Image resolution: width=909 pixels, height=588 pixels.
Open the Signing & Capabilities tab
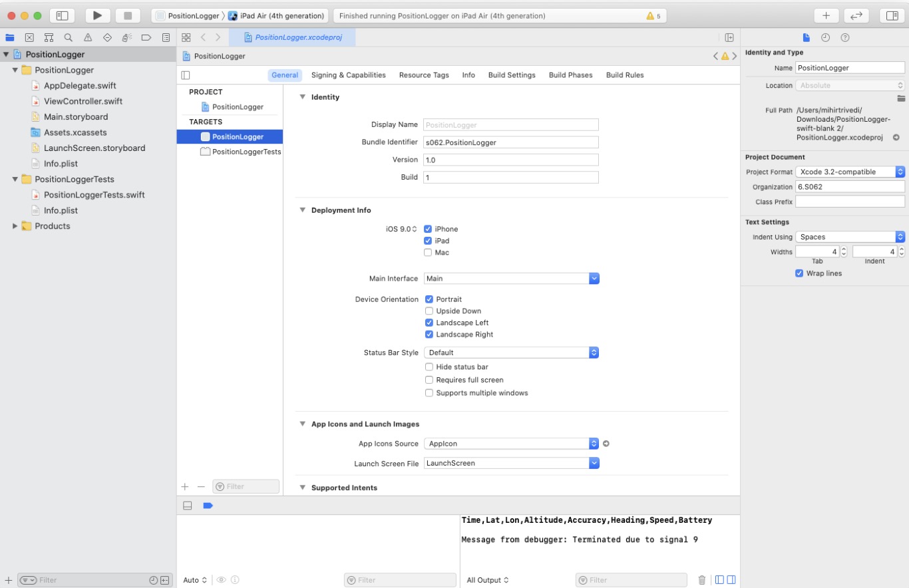coord(348,75)
